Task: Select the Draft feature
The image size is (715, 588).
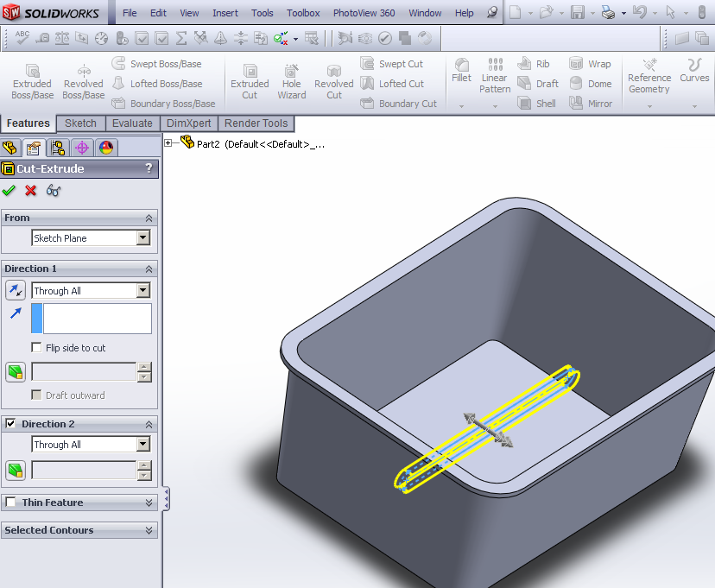Action: tap(539, 84)
